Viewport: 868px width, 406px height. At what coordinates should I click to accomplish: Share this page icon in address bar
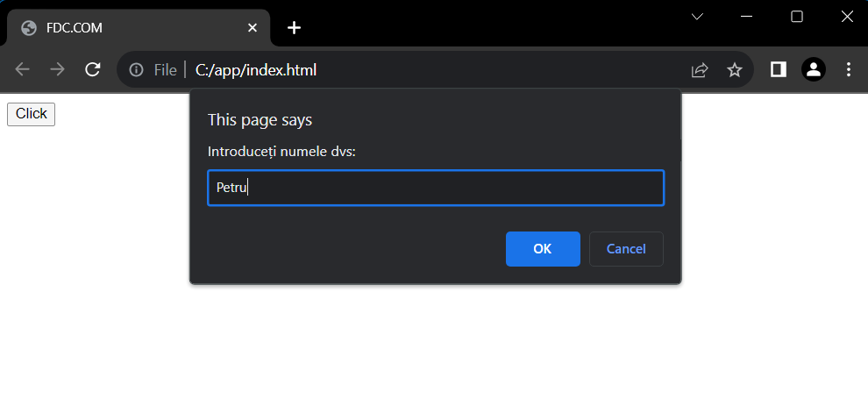coord(700,70)
